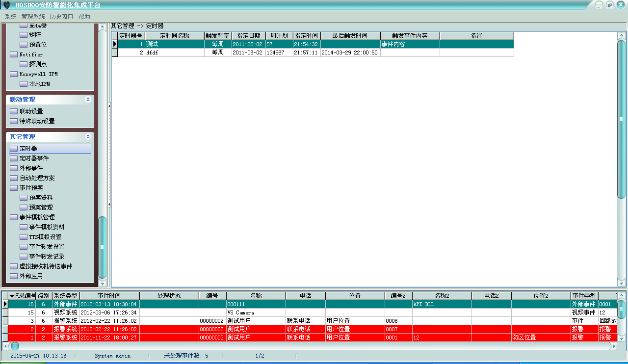This screenshot has height=364, width=628.
Task: Click the icon beside 联动设置
Action: click(14, 111)
